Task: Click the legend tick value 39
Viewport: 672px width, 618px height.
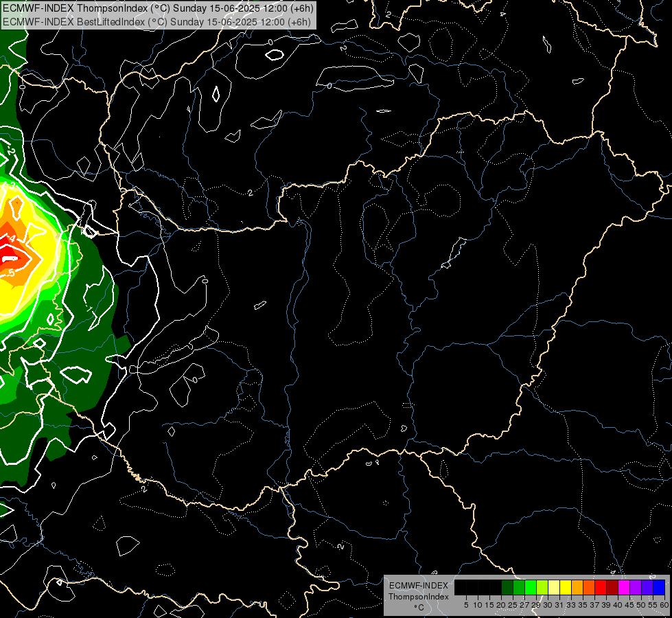Action: point(606,605)
